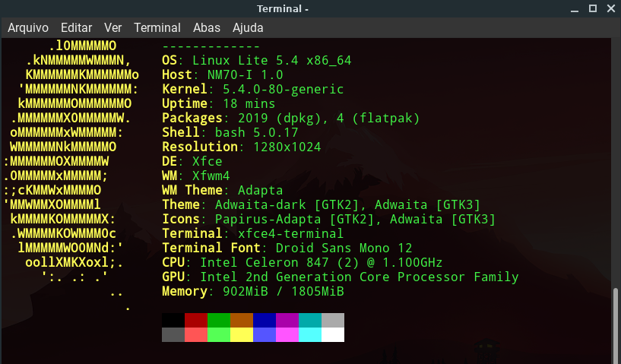Screen dimensions: 621x364
Task: Click the 'xfce4-terminal' value
Action: click(x=290, y=234)
